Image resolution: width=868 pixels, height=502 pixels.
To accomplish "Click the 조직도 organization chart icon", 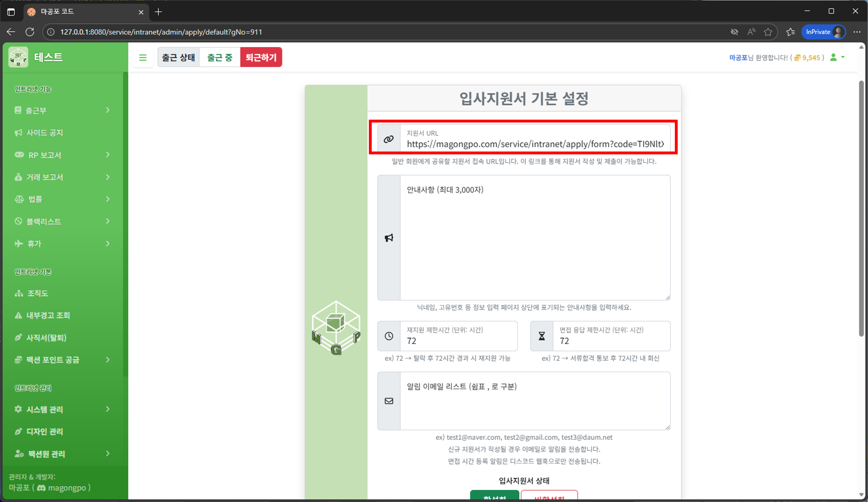I will coord(19,293).
